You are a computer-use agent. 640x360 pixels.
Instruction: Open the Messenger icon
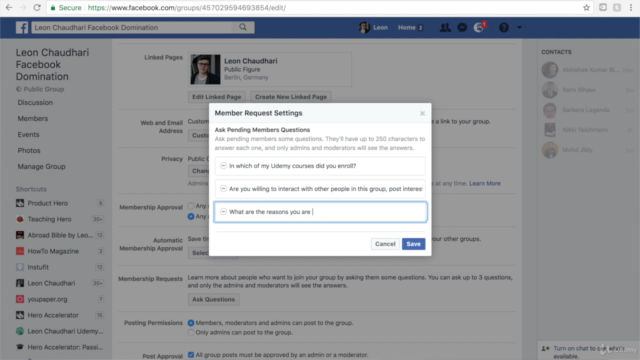tap(462, 27)
